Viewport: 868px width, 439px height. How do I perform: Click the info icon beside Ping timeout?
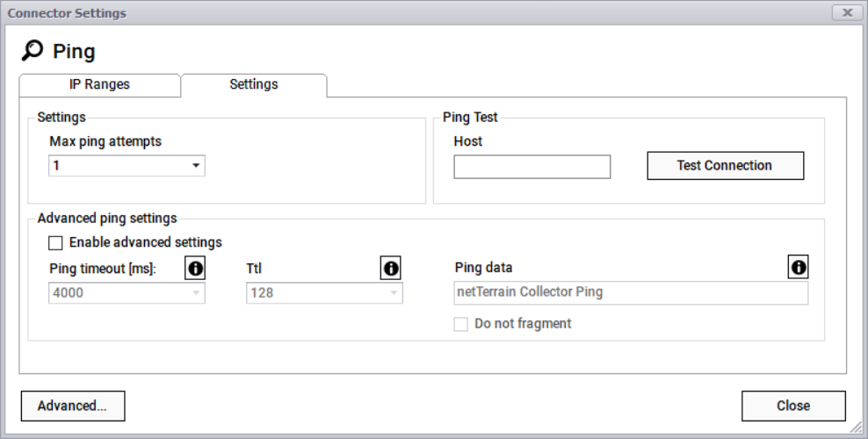click(x=195, y=269)
